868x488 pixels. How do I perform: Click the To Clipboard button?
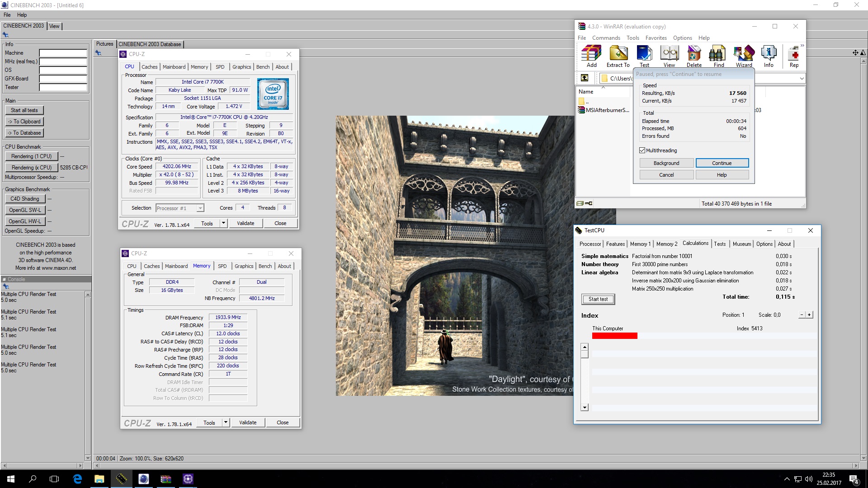pyautogui.click(x=24, y=122)
